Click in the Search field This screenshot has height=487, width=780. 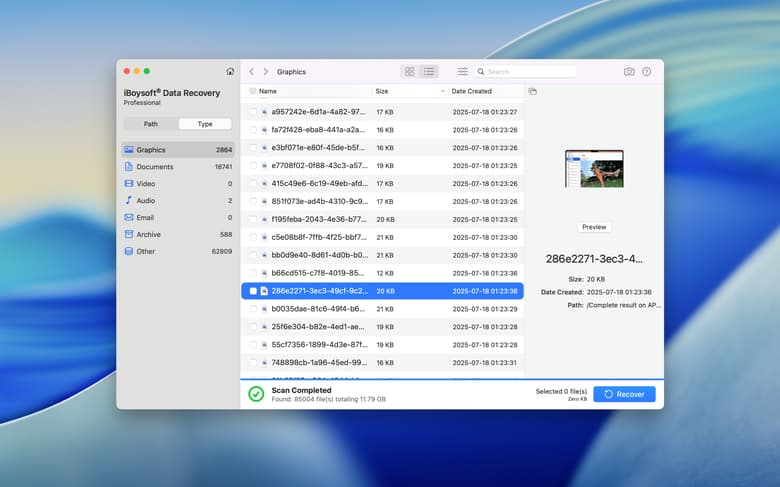click(x=525, y=72)
